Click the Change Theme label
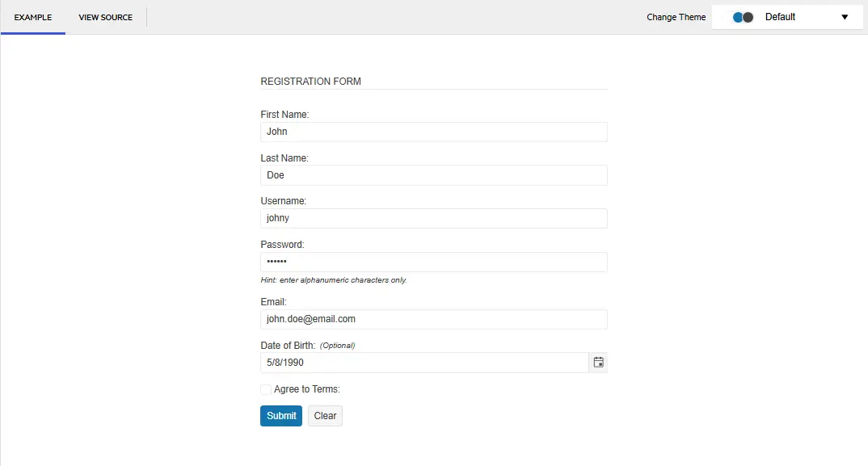This screenshot has height=466, width=868. 676,16
